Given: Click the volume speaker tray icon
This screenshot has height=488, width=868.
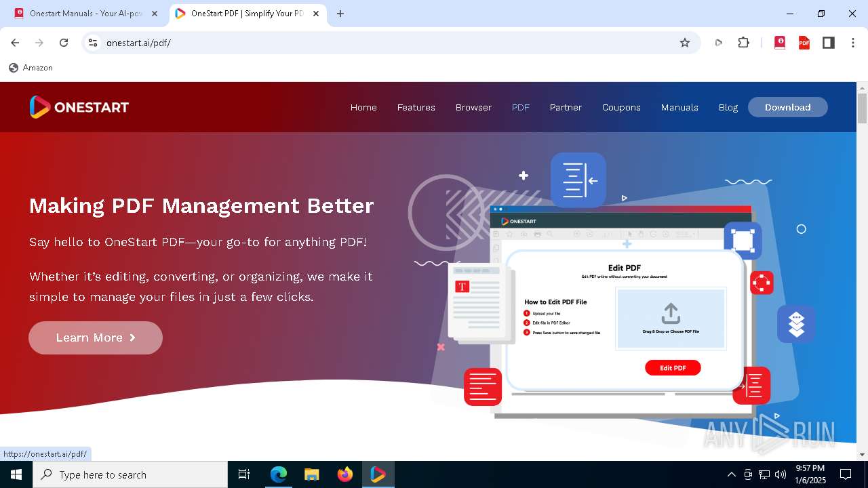Looking at the screenshot, I should coord(781,474).
